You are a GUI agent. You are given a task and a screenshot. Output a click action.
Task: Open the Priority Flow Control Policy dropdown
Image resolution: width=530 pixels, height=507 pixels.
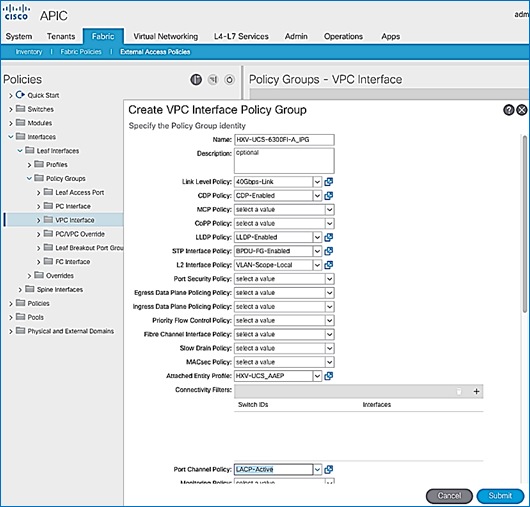[330, 320]
